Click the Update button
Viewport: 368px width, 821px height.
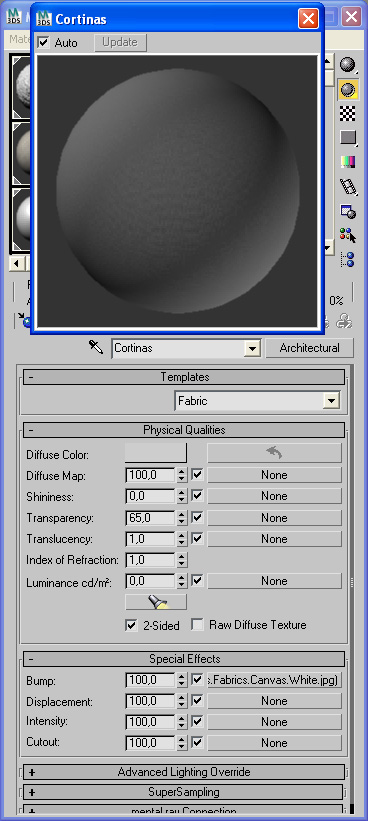coord(120,42)
